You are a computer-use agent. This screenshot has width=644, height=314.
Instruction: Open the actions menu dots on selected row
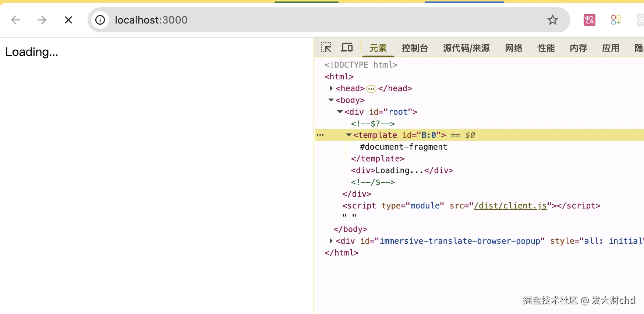coord(320,135)
